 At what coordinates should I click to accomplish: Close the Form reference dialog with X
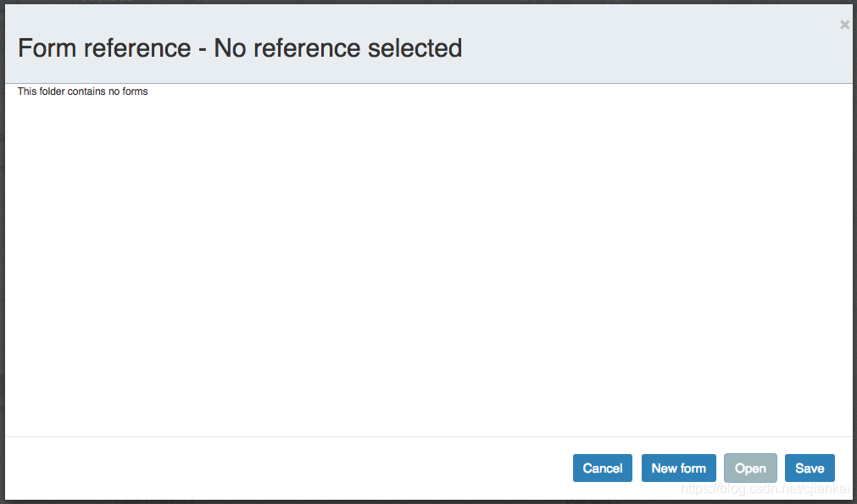pyautogui.click(x=844, y=25)
